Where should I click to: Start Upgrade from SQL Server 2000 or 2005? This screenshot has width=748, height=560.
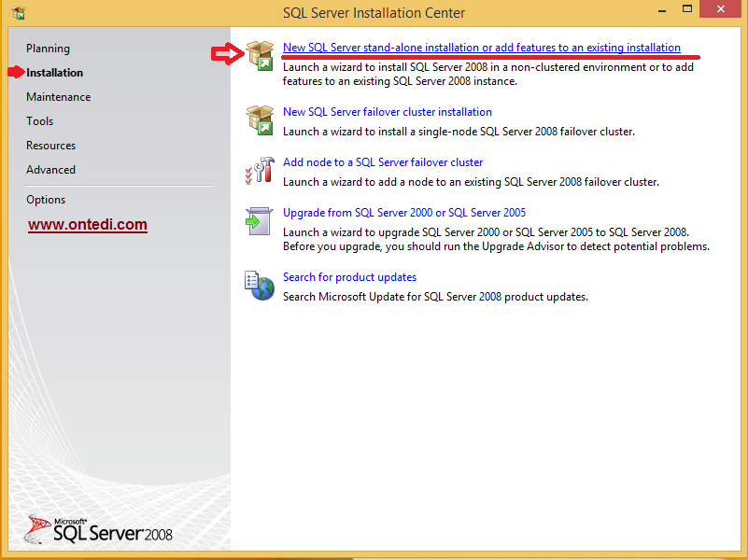(x=404, y=213)
